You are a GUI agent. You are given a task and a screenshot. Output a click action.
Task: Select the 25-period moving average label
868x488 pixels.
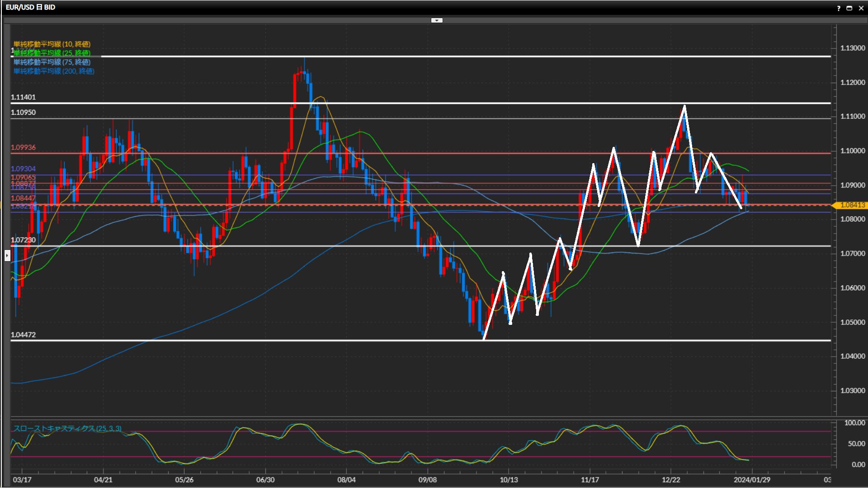coord(52,53)
